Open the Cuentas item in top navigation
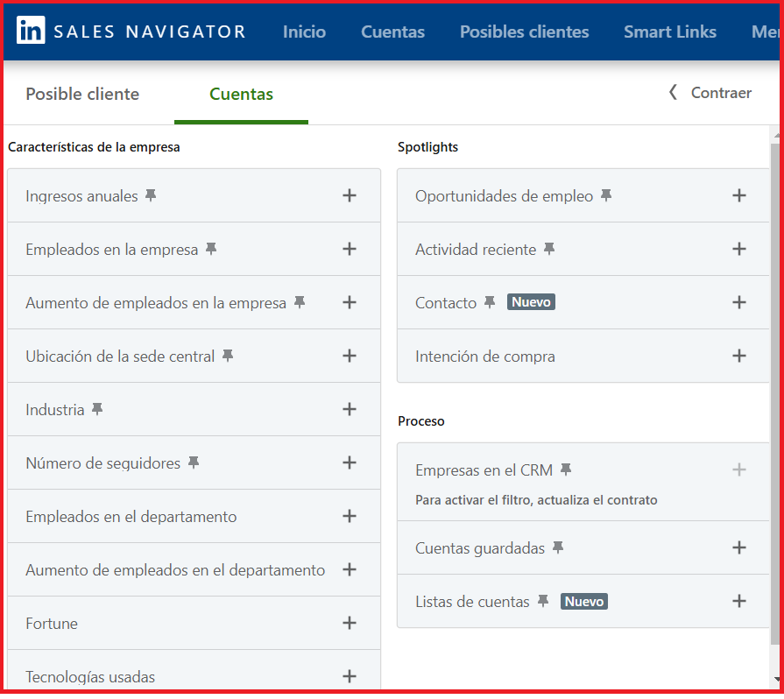Image resolution: width=784 pixels, height=699 pixels. click(x=393, y=32)
